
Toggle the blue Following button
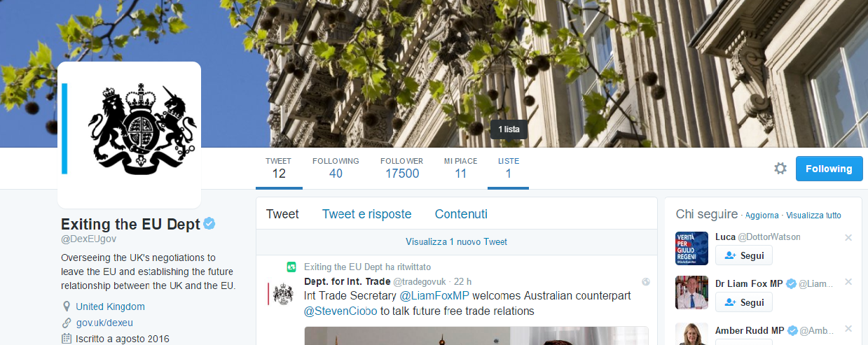pyautogui.click(x=829, y=169)
